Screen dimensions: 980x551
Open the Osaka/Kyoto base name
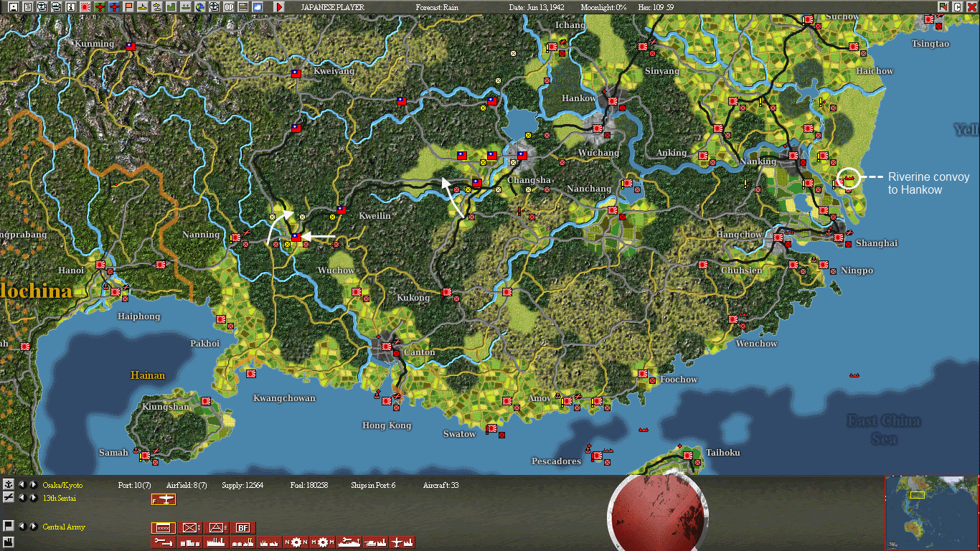click(x=62, y=486)
